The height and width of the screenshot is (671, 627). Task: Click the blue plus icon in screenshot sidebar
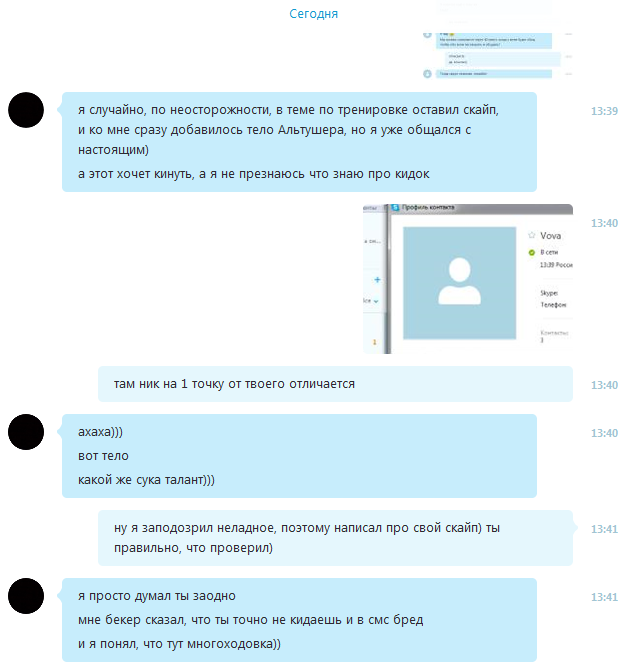(377, 280)
